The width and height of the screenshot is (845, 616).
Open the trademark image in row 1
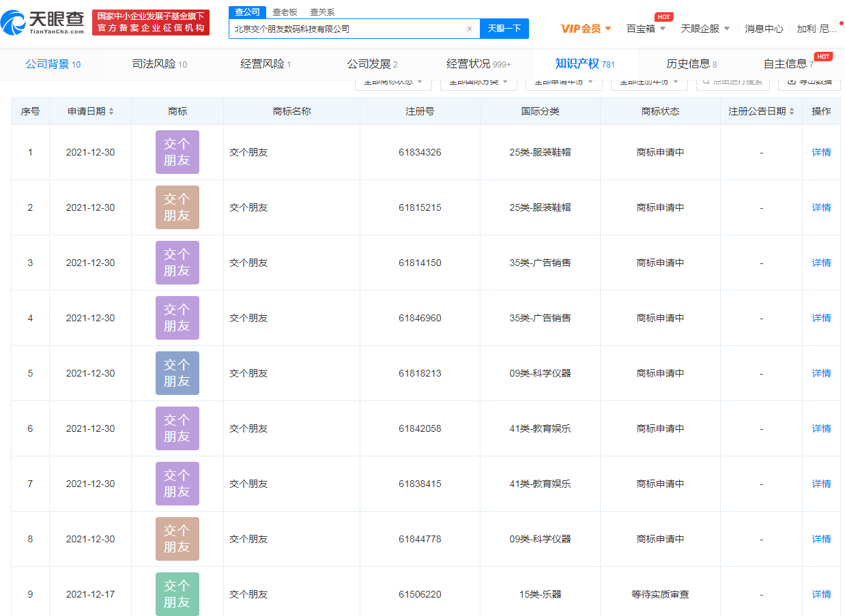point(177,152)
